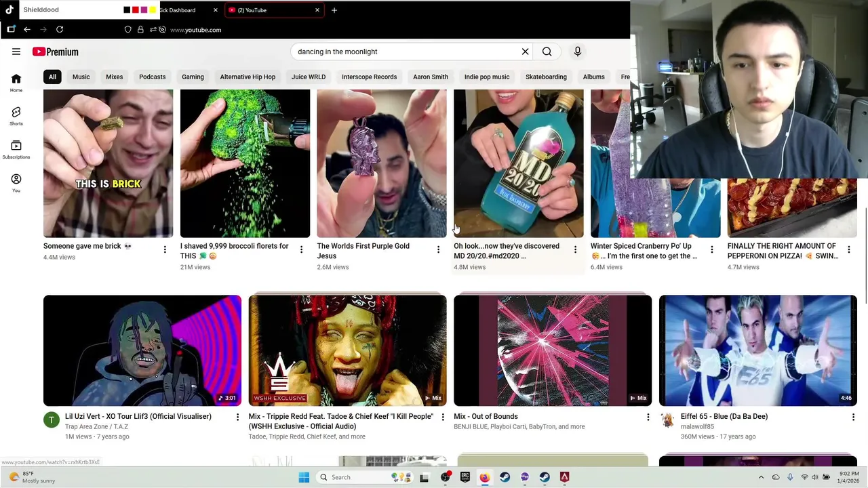
Task: Open 'Eiffel 65 - Blue (Da Ba Dee)' title
Action: coord(724,416)
